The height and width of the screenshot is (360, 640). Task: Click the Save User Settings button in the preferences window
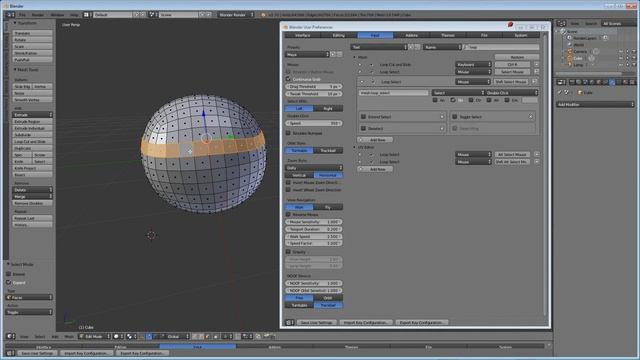click(316, 322)
